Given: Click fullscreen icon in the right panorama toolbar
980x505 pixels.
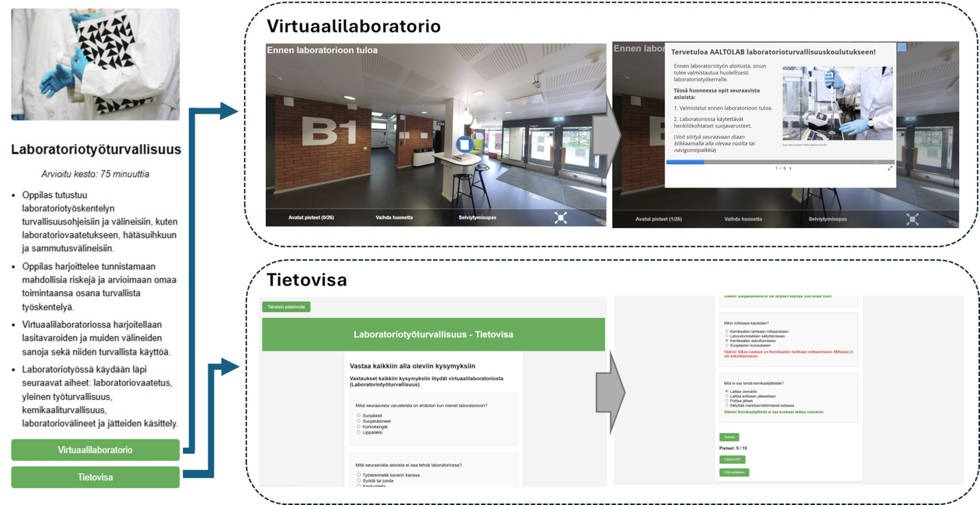Looking at the screenshot, I should pos(912,219).
